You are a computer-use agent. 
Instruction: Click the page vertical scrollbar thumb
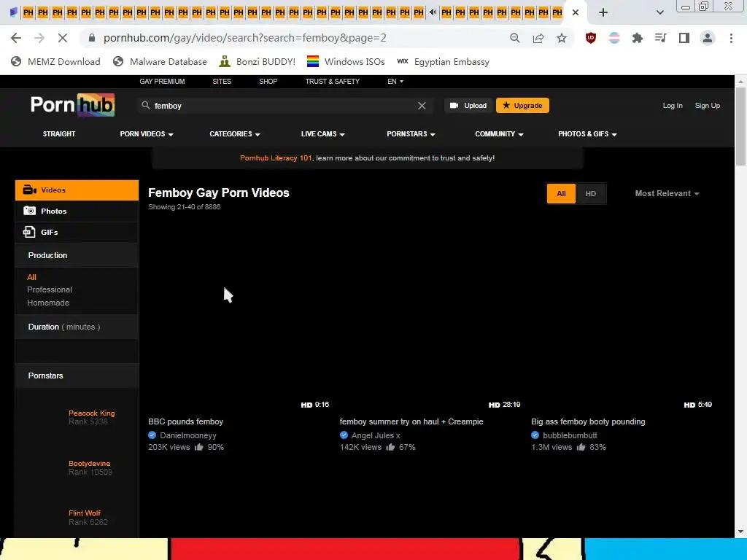click(741, 126)
